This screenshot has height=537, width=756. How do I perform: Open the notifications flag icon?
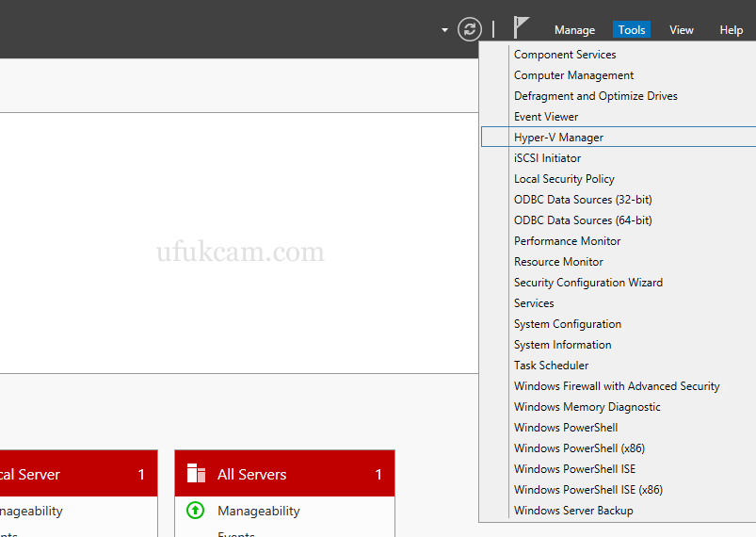(x=521, y=27)
